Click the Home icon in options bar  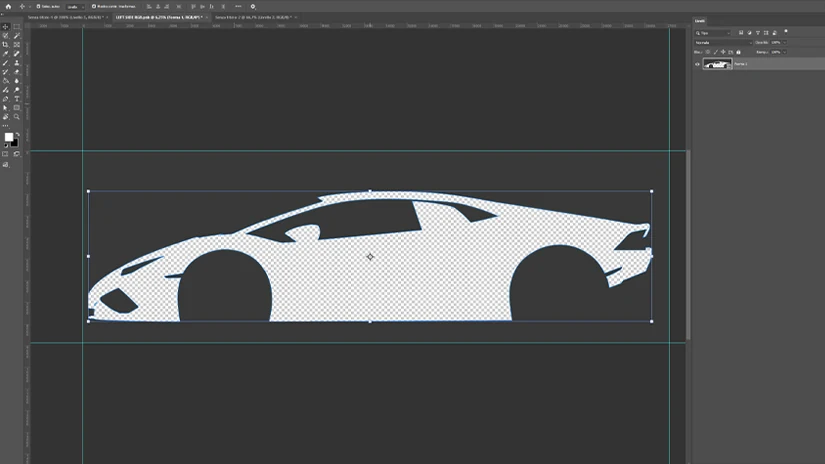(x=8, y=6)
